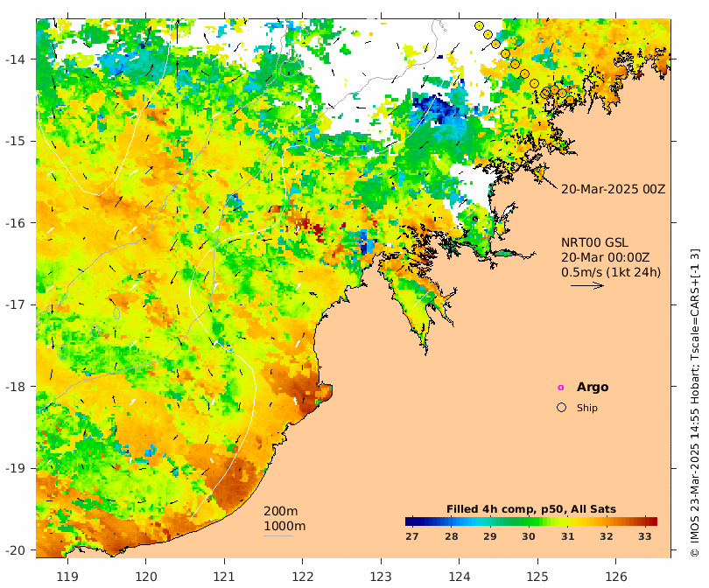Viewport: 709px width, 588px height.
Task: Click longitude axis label 123
Action: click(381, 577)
